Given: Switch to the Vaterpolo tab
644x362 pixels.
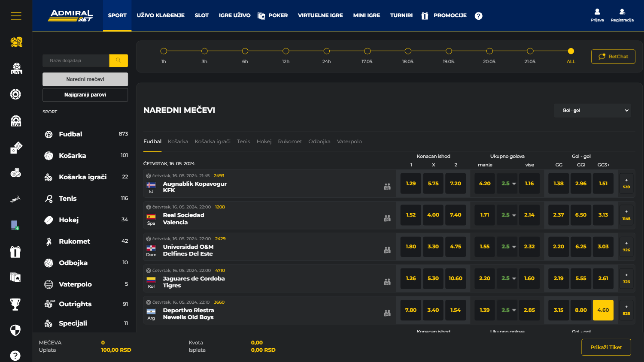Looking at the screenshot, I should [349, 142].
